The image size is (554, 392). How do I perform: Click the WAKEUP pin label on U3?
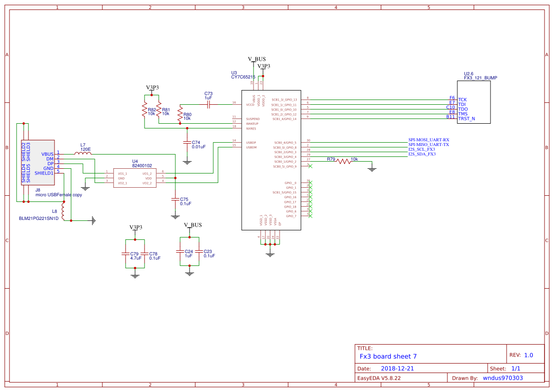[x=252, y=124]
